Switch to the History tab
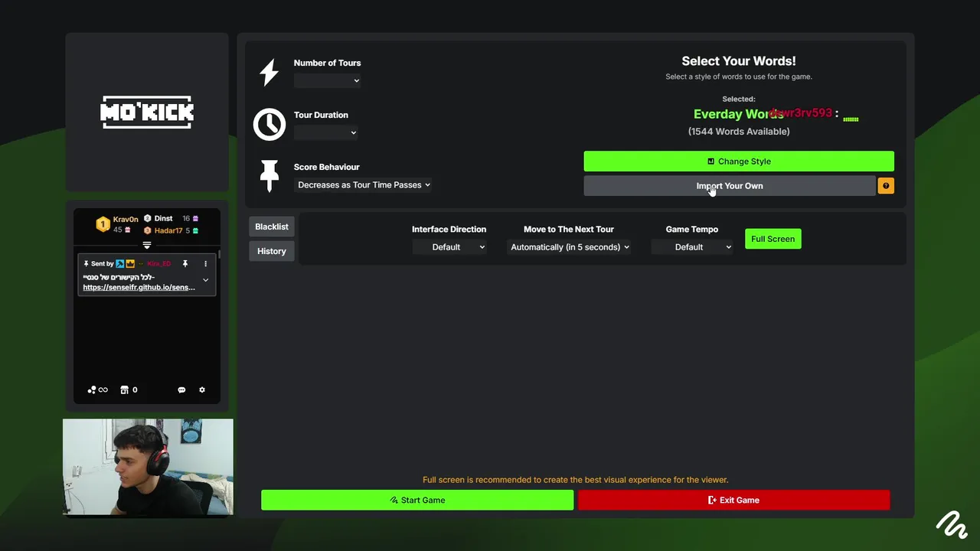980x551 pixels. [272, 251]
